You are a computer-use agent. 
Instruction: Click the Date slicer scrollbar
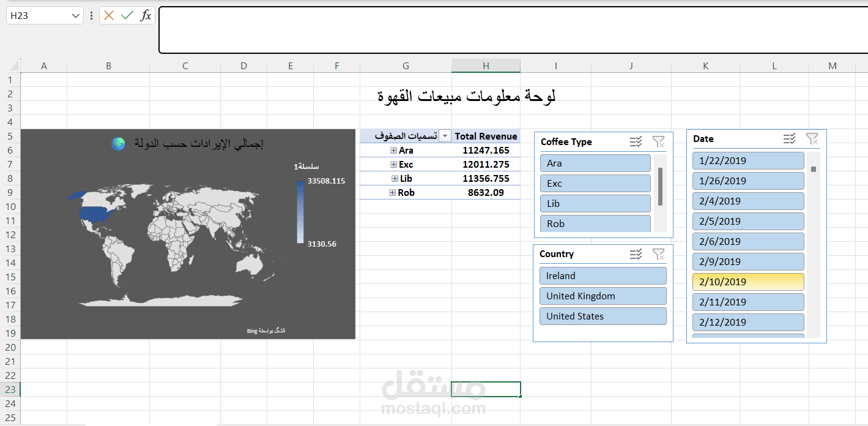[815, 168]
